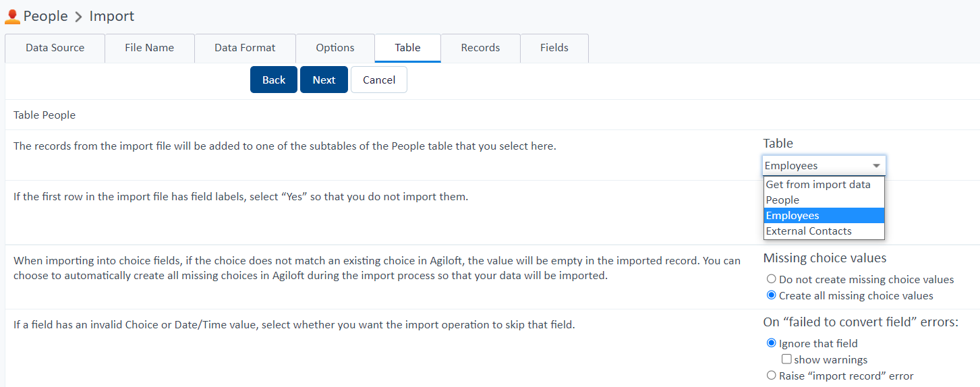Click the People person icon in breadcrumb

12,17
